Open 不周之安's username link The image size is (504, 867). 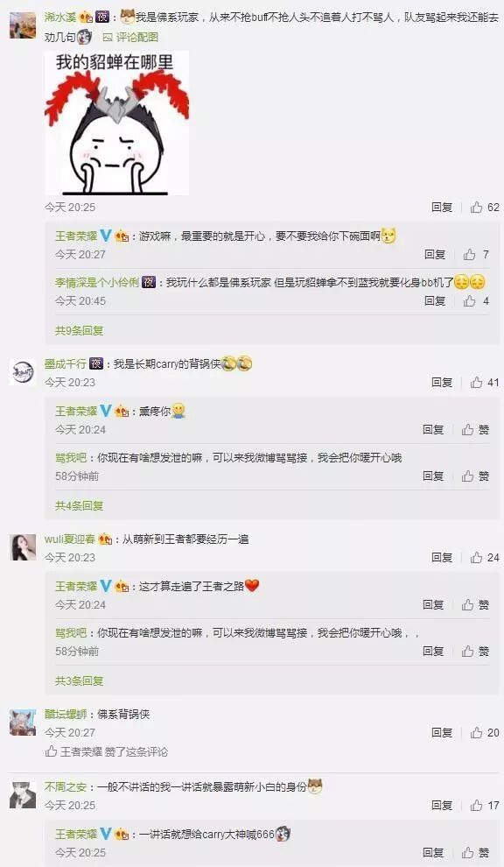point(66,786)
